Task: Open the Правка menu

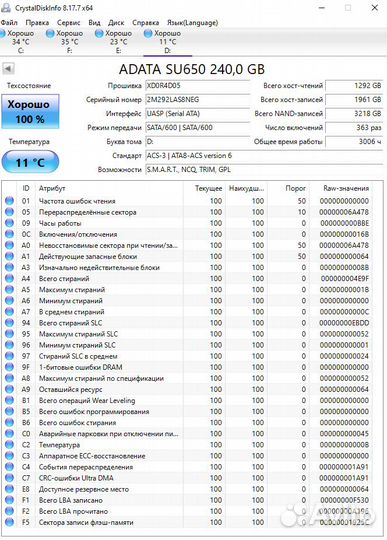Action: [x=37, y=23]
